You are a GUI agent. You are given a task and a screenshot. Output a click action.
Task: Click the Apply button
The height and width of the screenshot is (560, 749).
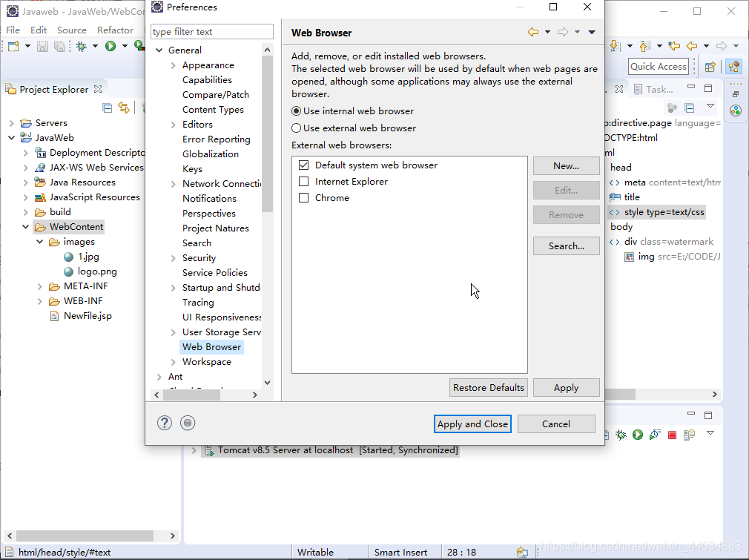coord(566,387)
